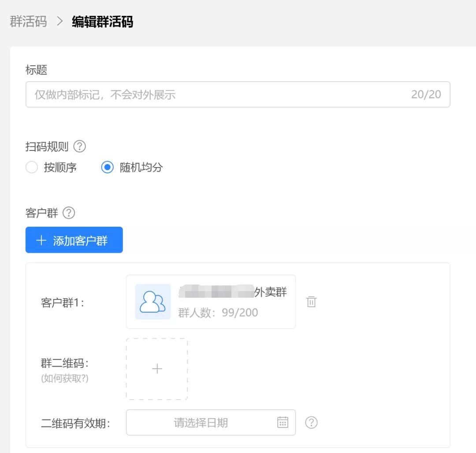Image resolution: width=476 pixels, height=453 pixels.
Task: Open the calendar icon in the date field
Action: point(282,423)
